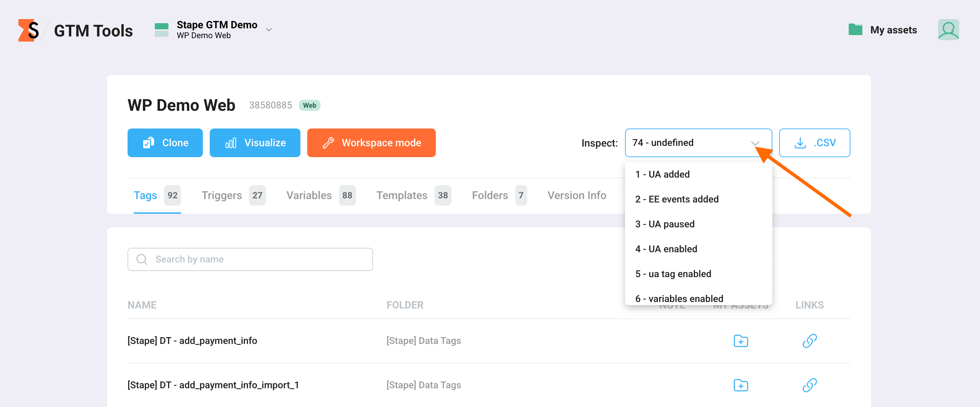Viewport: 980px width, 407px height.
Task: Click folder [Stape] Data Tags of add_payment_info_import_1
Action: point(424,385)
